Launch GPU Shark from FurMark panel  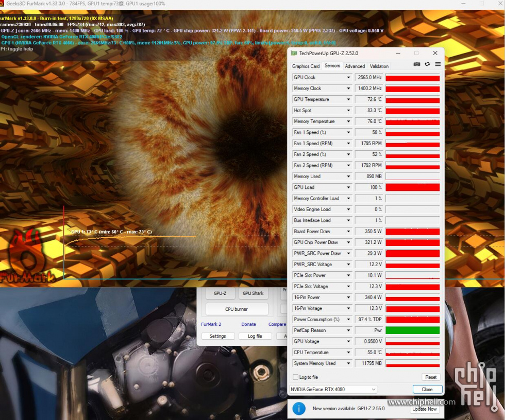point(253,293)
